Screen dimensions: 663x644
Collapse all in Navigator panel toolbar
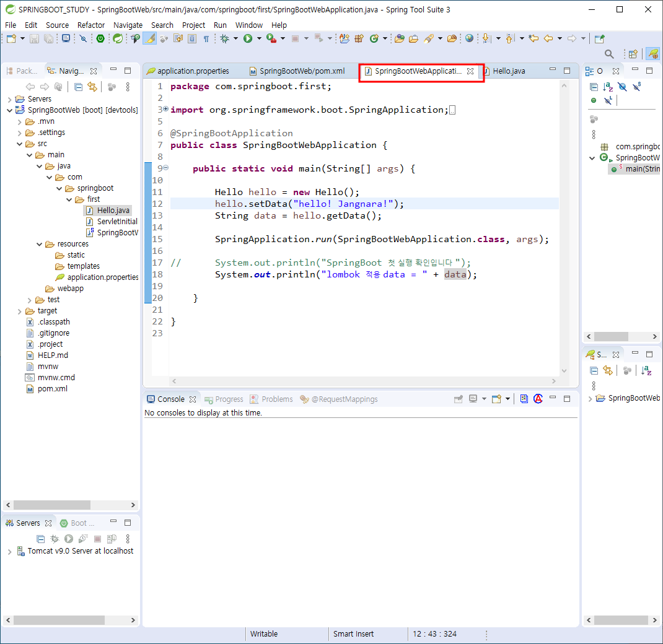(x=78, y=87)
